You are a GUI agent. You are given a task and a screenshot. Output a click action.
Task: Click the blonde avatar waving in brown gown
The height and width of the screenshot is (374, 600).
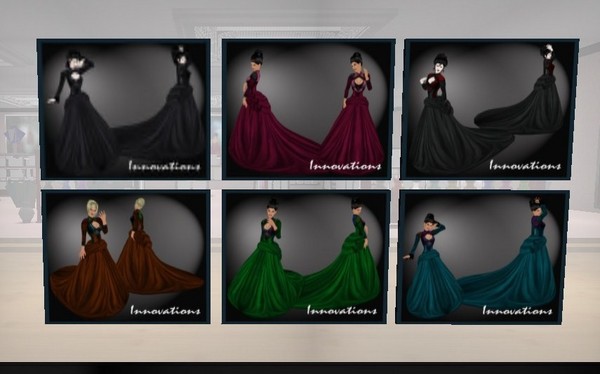(x=90, y=260)
